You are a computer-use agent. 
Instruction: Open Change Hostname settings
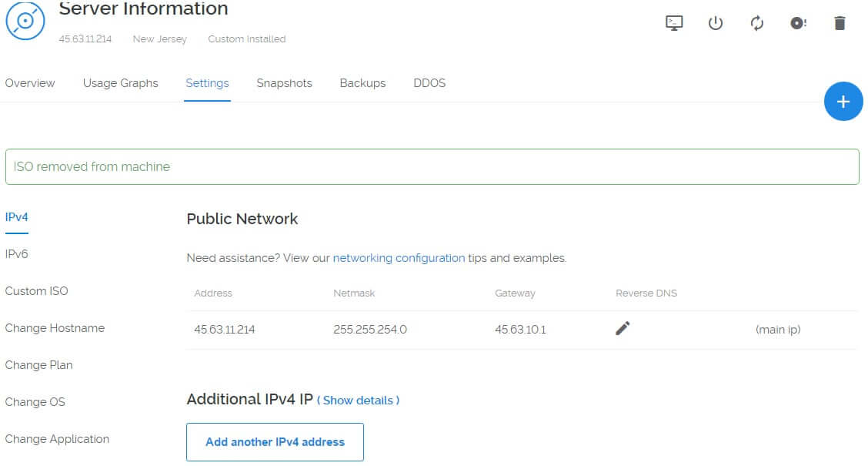pyautogui.click(x=55, y=327)
